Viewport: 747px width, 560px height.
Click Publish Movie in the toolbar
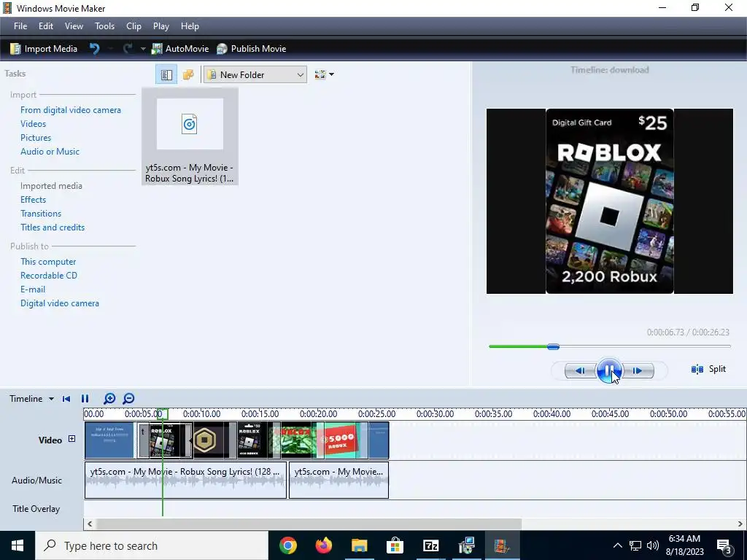pyautogui.click(x=251, y=49)
